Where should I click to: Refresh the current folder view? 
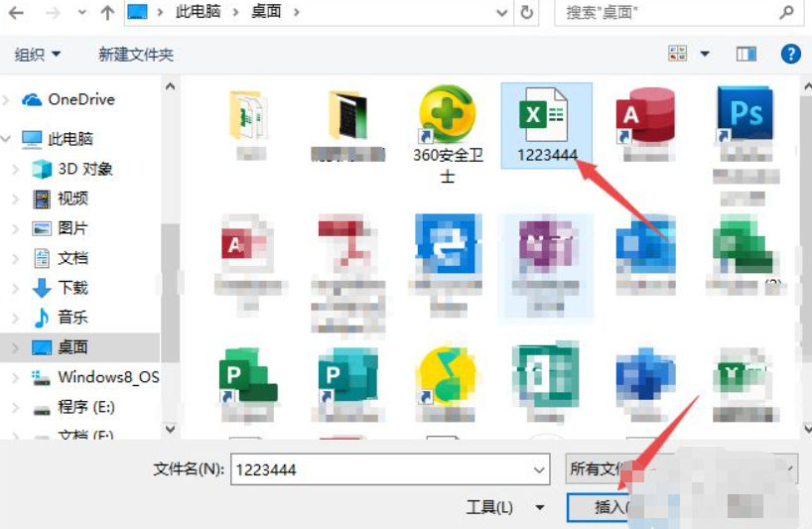tap(527, 12)
